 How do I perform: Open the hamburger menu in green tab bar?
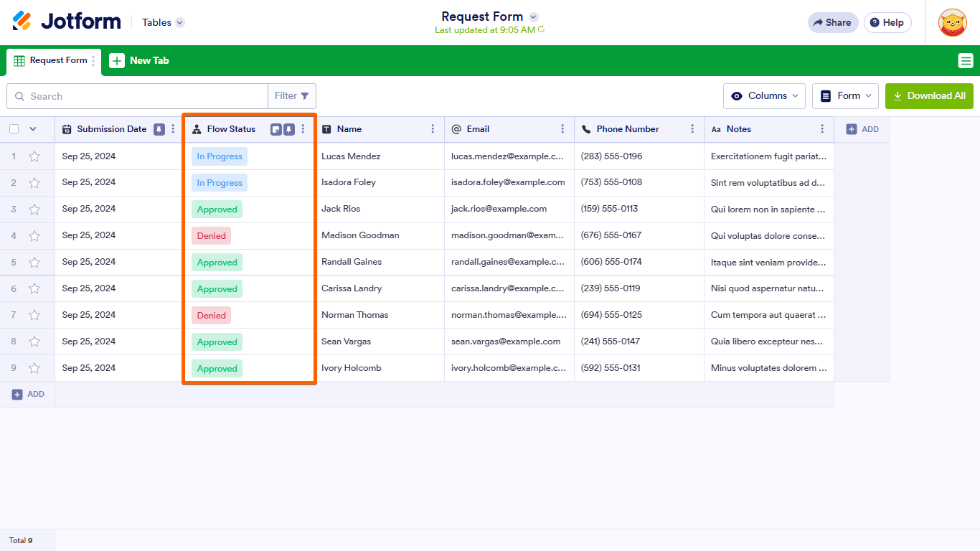pos(966,61)
